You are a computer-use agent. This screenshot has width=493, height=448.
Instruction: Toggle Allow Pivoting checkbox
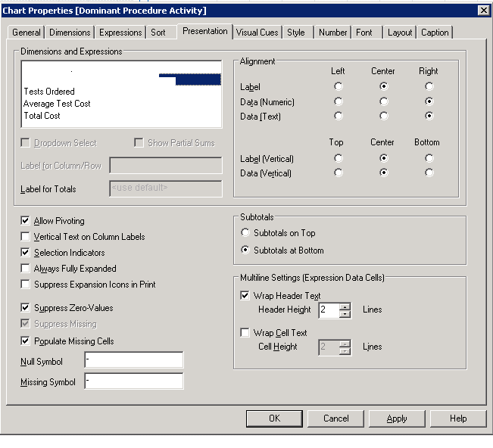point(25,220)
